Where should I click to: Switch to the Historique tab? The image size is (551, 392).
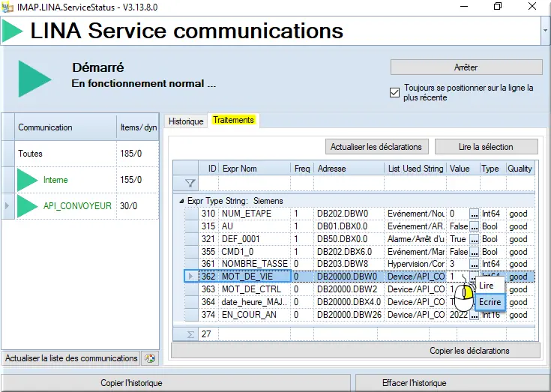click(x=186, y=121)
